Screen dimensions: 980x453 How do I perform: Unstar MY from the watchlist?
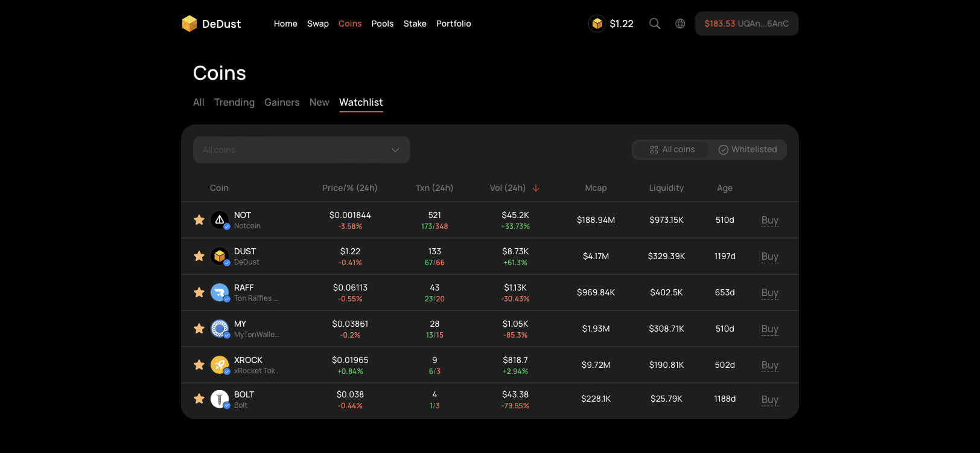pos(199,329)
